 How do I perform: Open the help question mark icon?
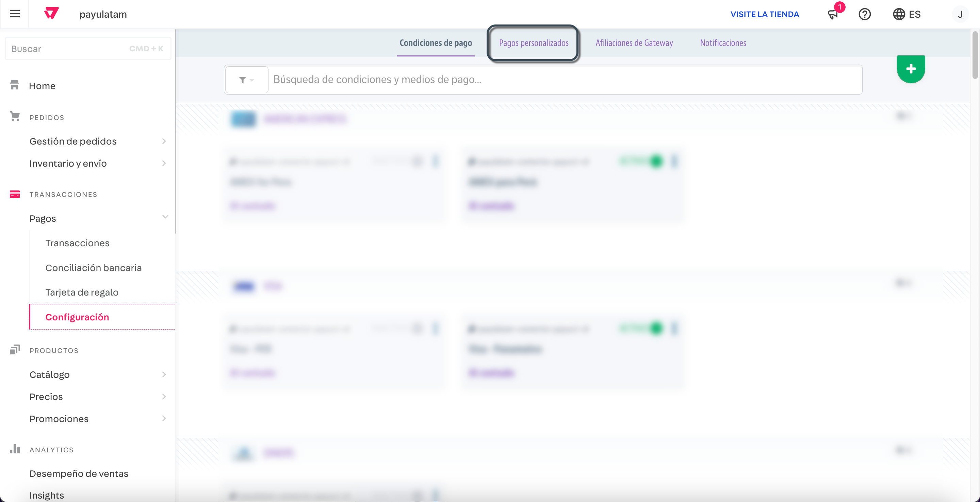pyautogui.click(x=864, y=14)
